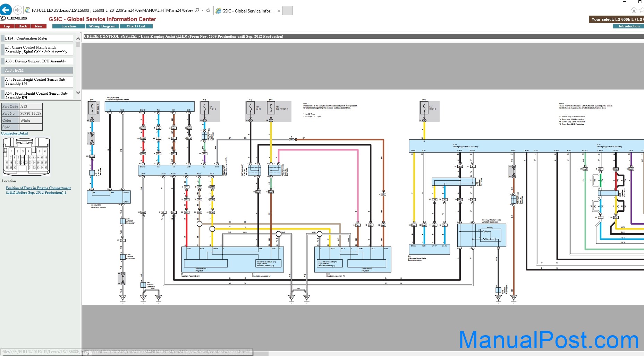Open the Chart / List menu
The height and width of the screenshot is (356, 644).
click(x=136, y=26)
